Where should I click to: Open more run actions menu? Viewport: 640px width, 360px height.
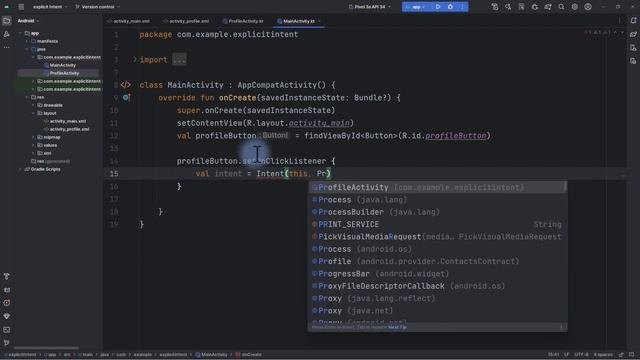462,7
